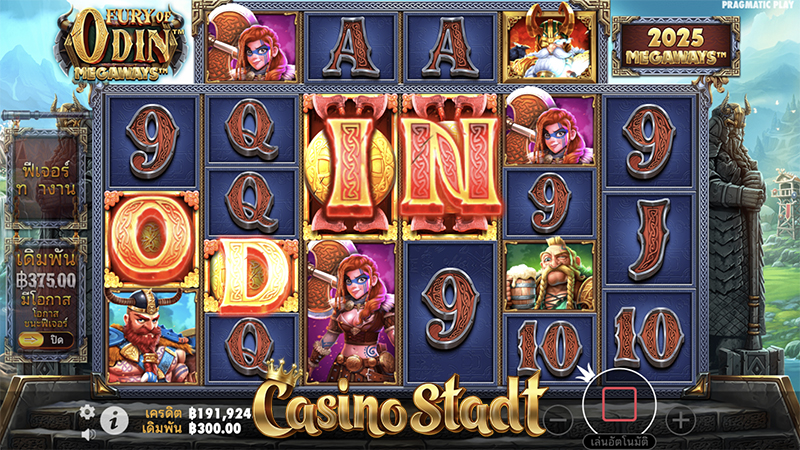Click the credit balance ฿191,924 text
This screenshot has width=800, height=450.
[x=220, y=413]
